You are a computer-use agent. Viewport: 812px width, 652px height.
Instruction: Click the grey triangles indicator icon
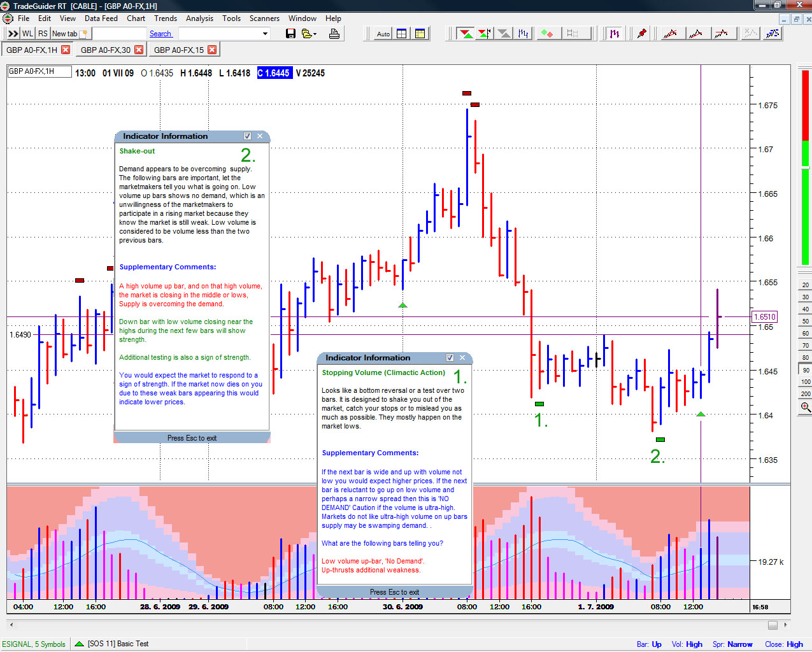pos(504,34)
